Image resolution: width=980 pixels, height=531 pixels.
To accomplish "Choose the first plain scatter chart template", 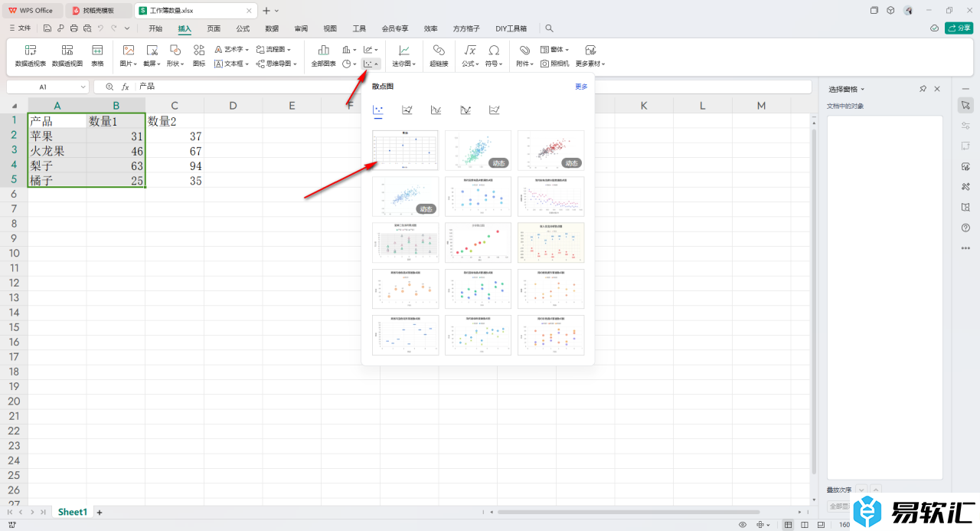I will (405, 150).
